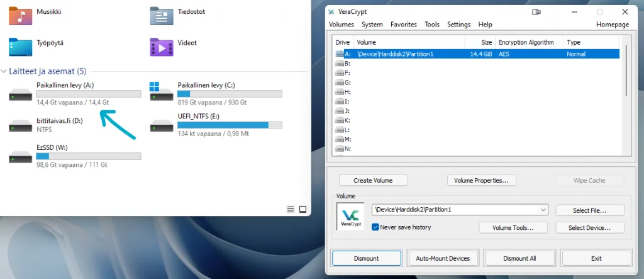This screenshot has width=644, height=279.
Task: Click the Create Volume button
Action: tap(373, 180)
